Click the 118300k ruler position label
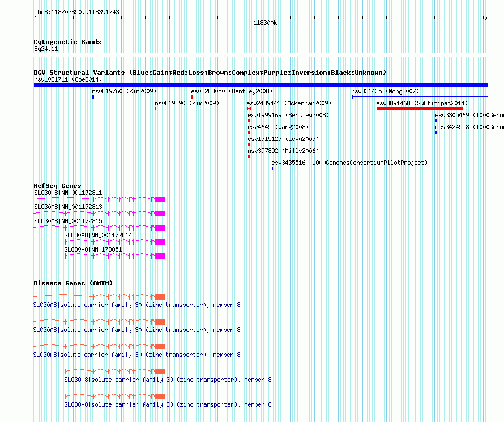Image resolution: width=504 pixels, height=422 pixels. coord(265,23)
